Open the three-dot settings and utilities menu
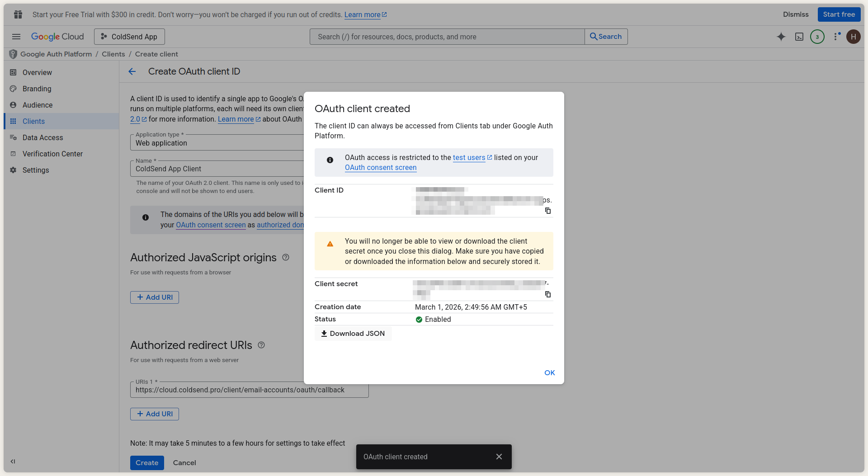Image resolution: width=868 pixels, height=476 pixels. pos(836,37)
